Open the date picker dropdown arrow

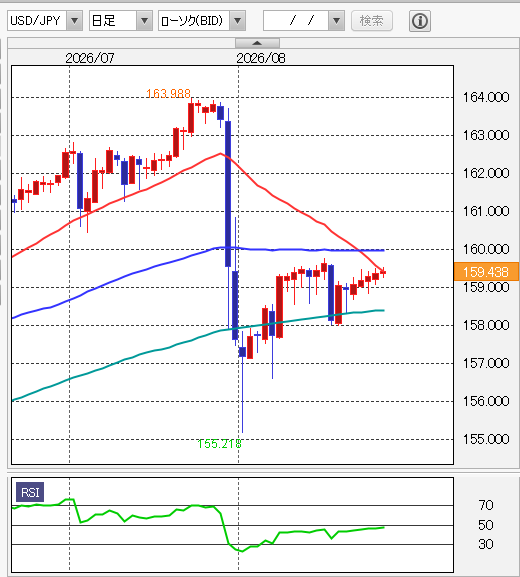click(x=336, y=21)
